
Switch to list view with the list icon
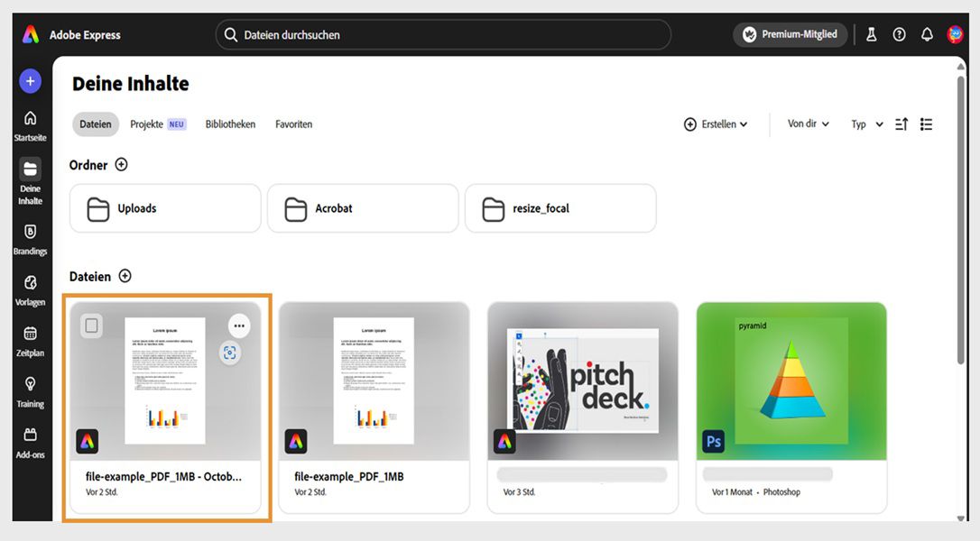926,124
